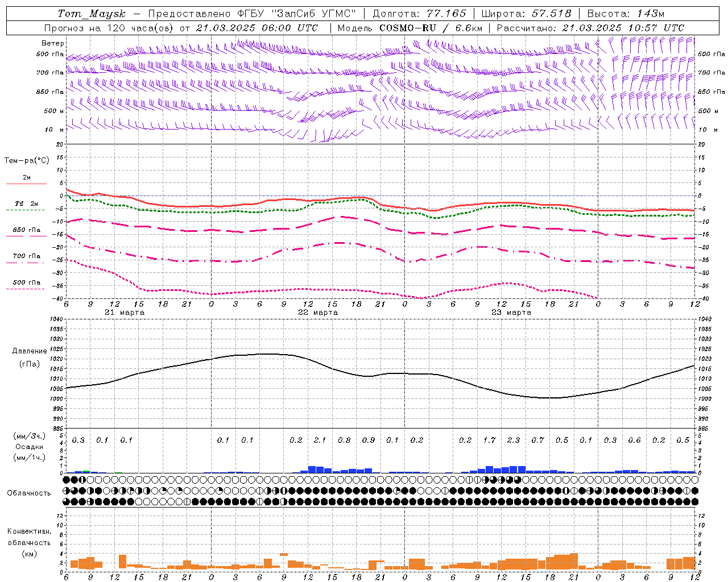Click the "500 гПа" temperature legend entry
The width and height of the screenshot is (728, 582).
coord(27,282)
